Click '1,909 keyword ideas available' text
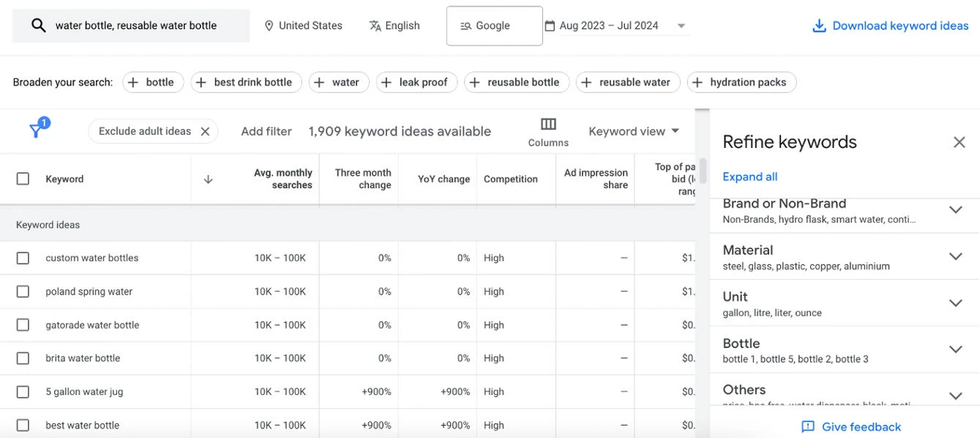Viewport: 980px width, 438px height. click(x=400, y=131)
